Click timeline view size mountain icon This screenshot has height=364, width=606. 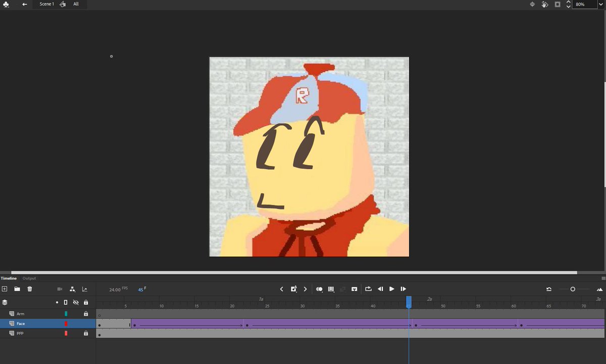[599, 289]
